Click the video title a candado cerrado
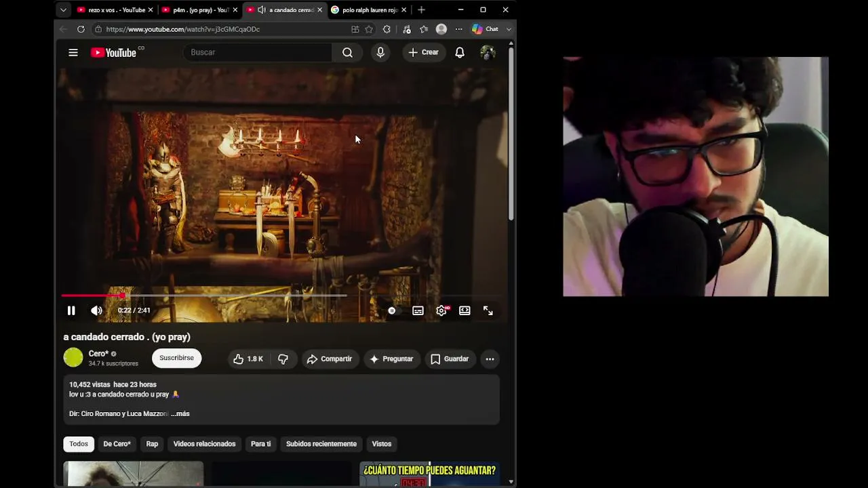The height and width of the screenshot is (488, 868). [127, 337]
